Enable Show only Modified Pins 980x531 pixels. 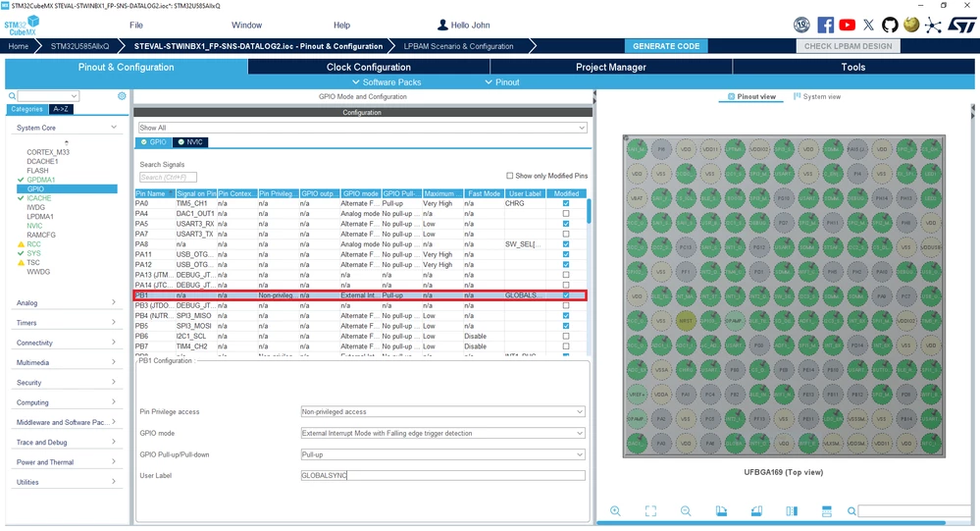coord(509,176)
